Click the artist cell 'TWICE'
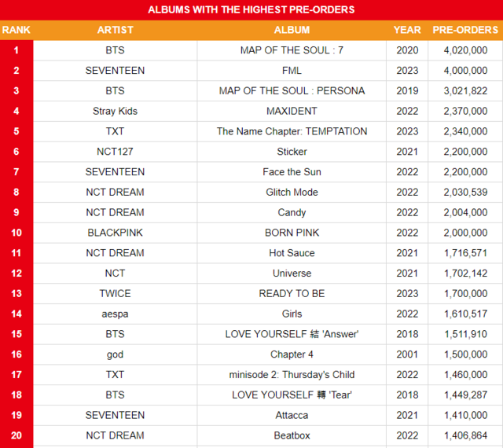 click(116, 293)
